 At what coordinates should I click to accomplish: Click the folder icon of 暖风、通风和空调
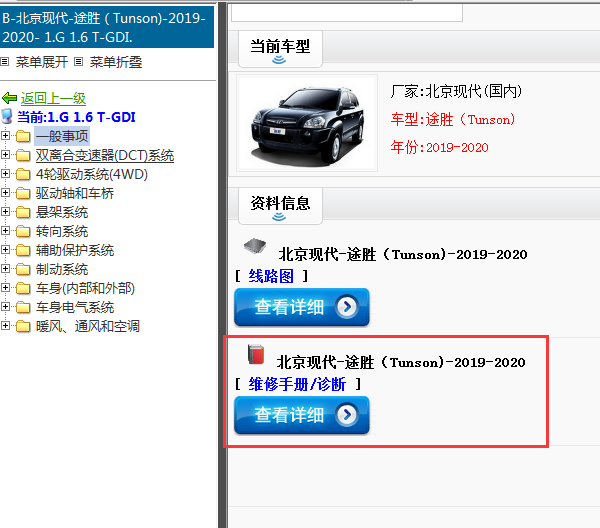[x=23, y=326]
